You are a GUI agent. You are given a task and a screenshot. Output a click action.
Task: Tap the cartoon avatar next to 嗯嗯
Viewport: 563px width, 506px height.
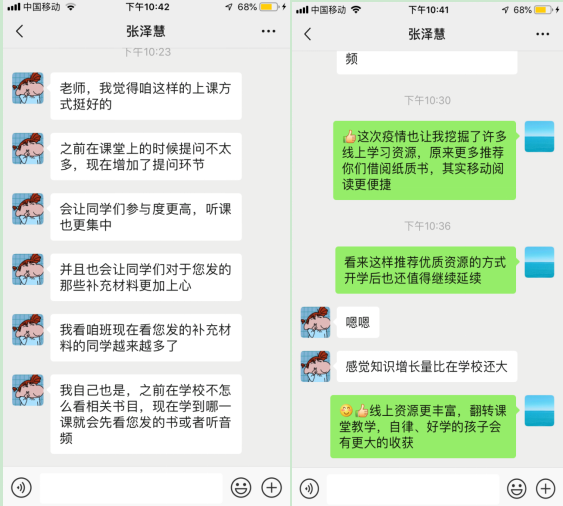tap(315, 322)
